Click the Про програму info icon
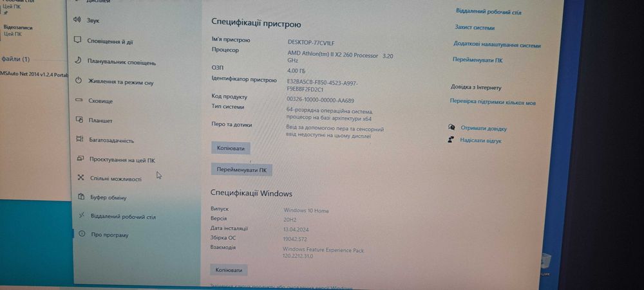Image resolution: width=644 pixels, height=290 pixels. pyautogui.click(x=82, y=234)
